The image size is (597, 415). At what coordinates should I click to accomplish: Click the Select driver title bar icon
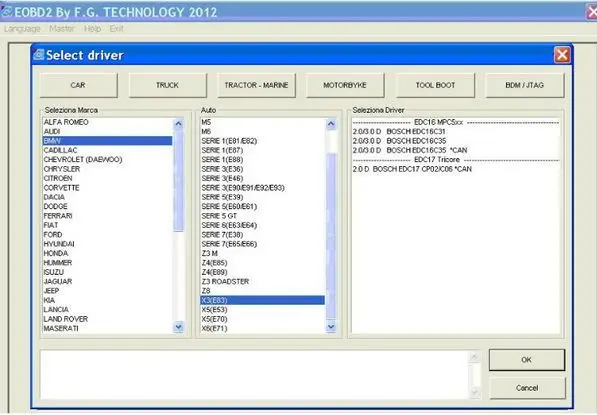39,55
